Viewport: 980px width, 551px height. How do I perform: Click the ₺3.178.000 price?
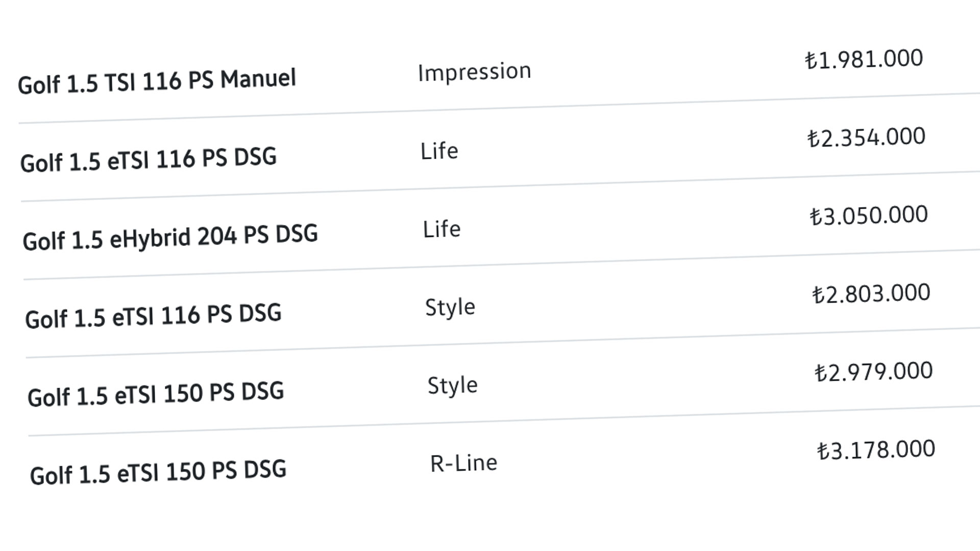click(x=876, y=450)
